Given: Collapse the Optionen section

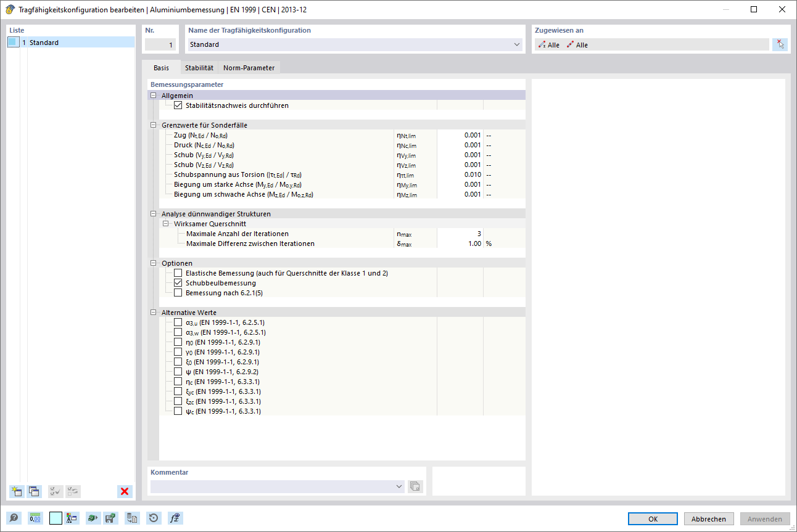Looking at the screenshot, I should 153,263.
